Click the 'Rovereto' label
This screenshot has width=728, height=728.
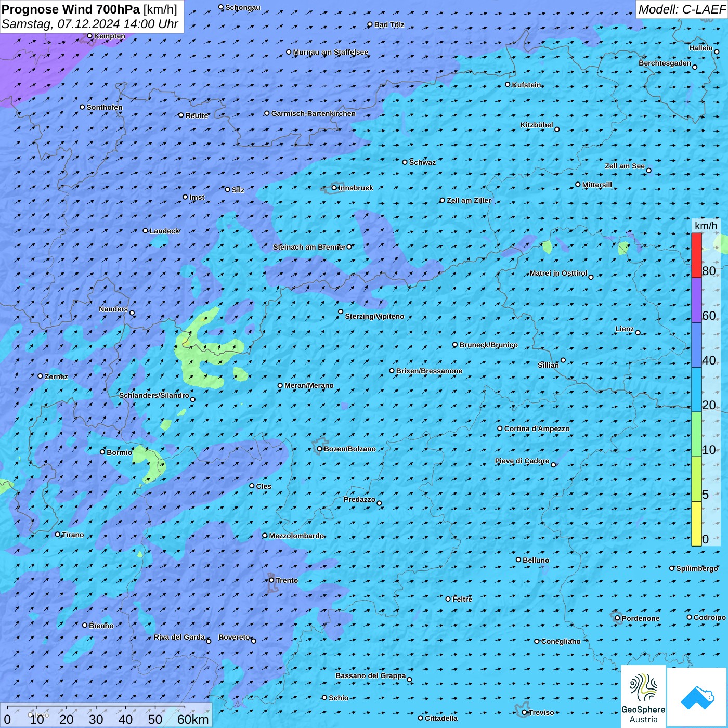[x=234, y=637]
